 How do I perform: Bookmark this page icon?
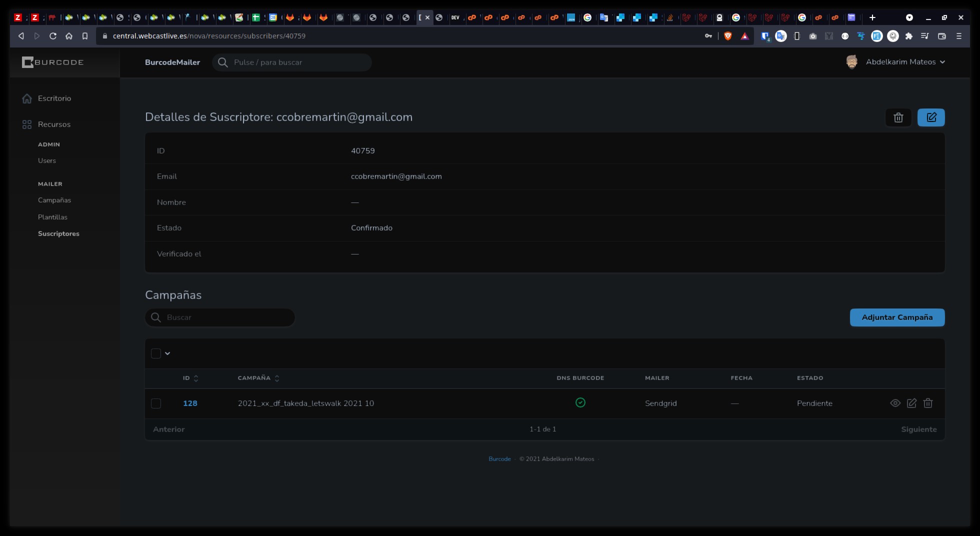[x=85, y=36]
